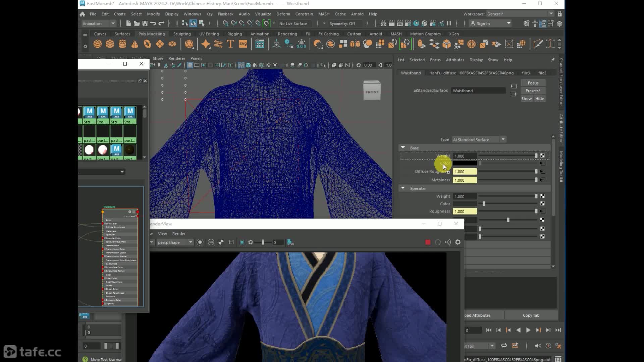Click the Save scene icon

pyautogui.click(x=145, y=23)
